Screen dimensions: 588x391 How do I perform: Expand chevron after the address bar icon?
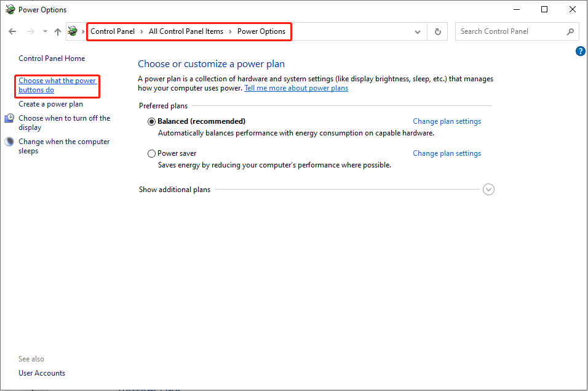[83, 31]
